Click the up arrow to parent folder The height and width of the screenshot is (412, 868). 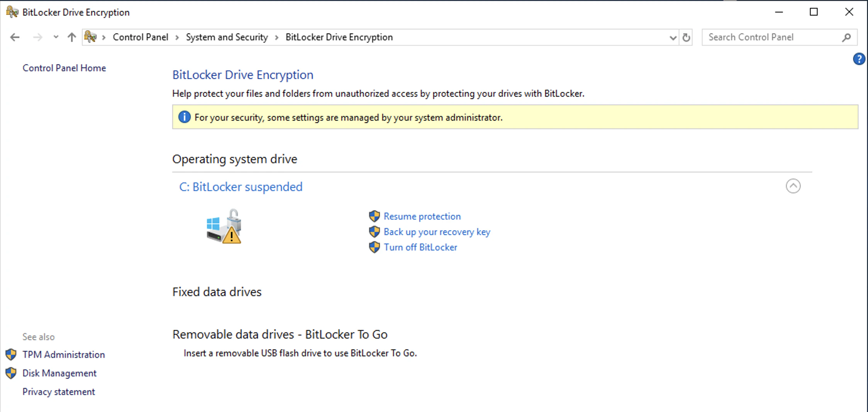(71, 37)
